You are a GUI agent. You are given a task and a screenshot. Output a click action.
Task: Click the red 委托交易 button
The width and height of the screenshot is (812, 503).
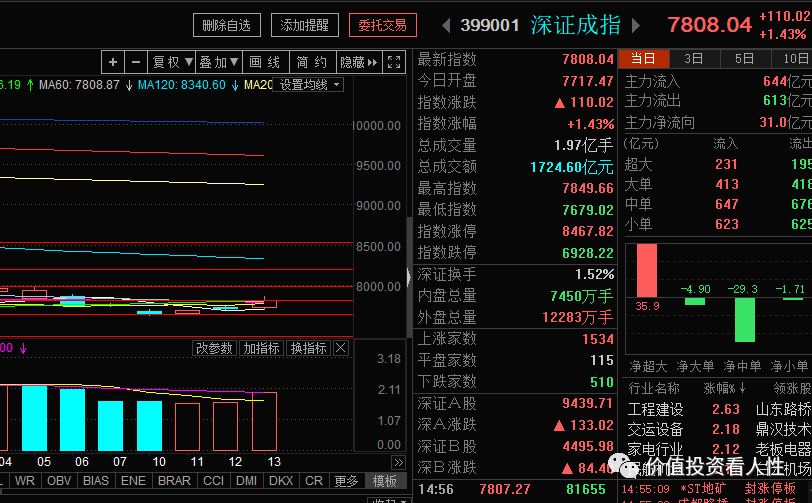383,25
